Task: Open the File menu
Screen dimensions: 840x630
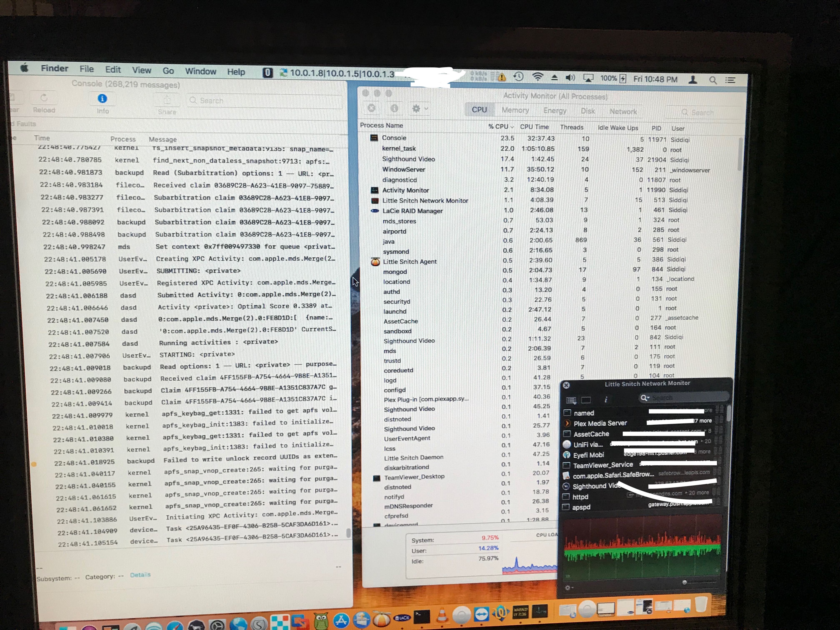Action: pyautogui.click(x=87, y=69)
